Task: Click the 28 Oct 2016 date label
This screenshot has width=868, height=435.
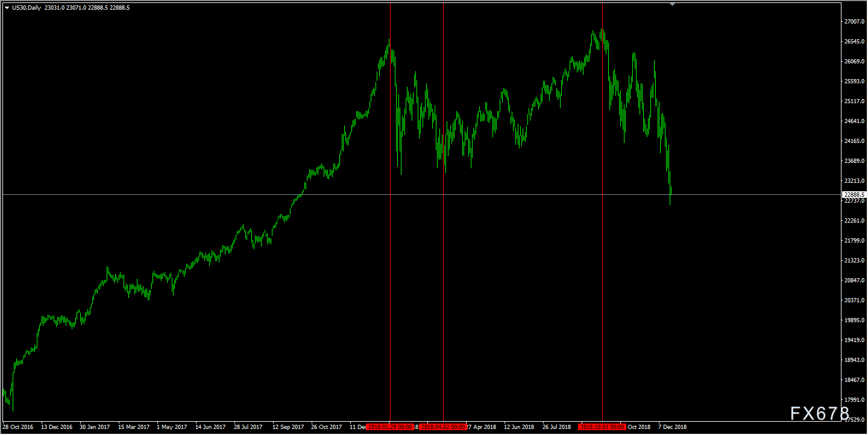Action: click(18, 427)
